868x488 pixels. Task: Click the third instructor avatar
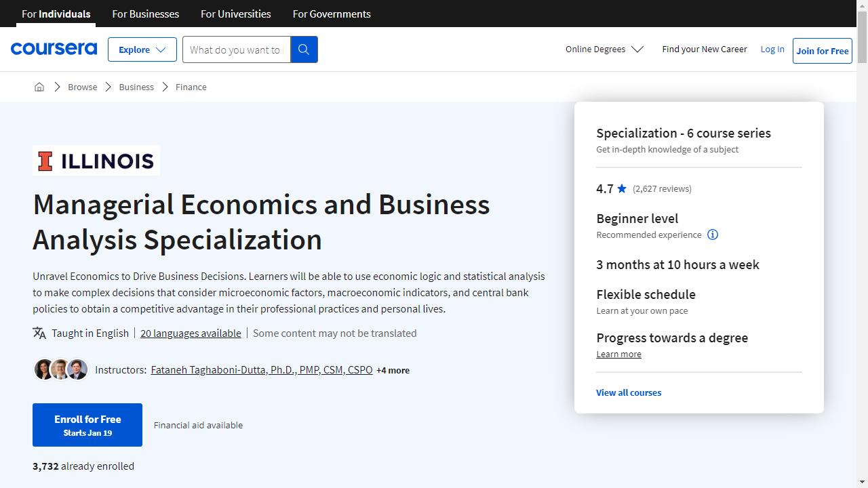(77, 369)
